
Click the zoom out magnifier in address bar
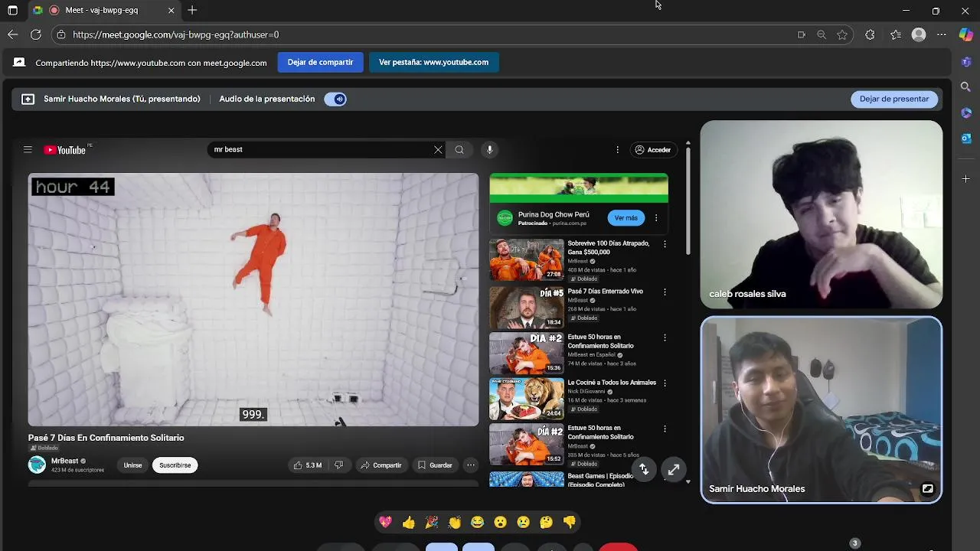pos(822,34)
